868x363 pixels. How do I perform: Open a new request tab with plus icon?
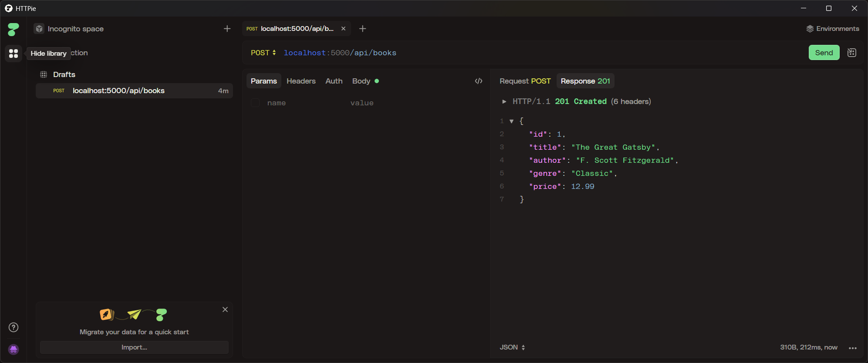(362, 29)
